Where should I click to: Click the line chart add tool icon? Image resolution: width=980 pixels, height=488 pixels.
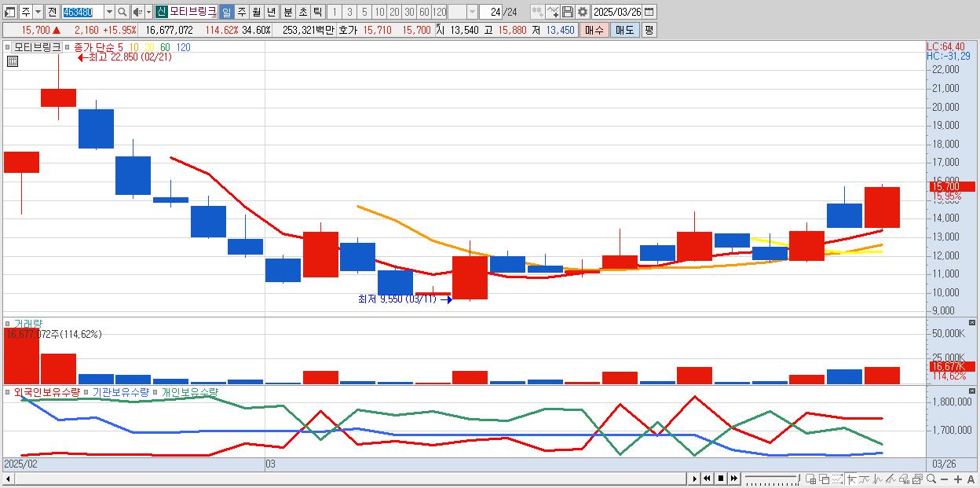(x=552, y=12)
